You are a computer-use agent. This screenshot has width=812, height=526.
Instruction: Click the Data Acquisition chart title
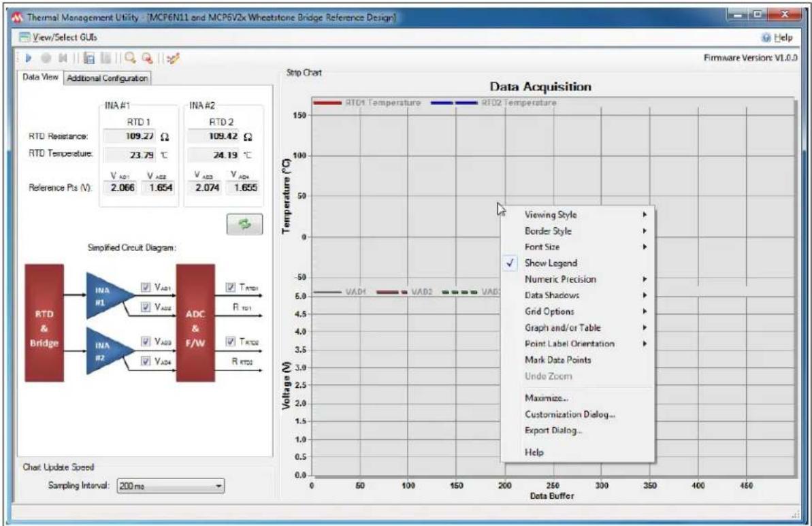(540, 86)
